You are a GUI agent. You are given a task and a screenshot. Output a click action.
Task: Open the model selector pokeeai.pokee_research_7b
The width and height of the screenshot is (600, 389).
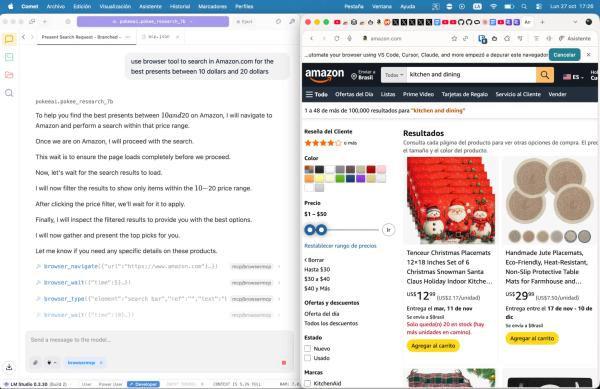click(x=153, y=21)
